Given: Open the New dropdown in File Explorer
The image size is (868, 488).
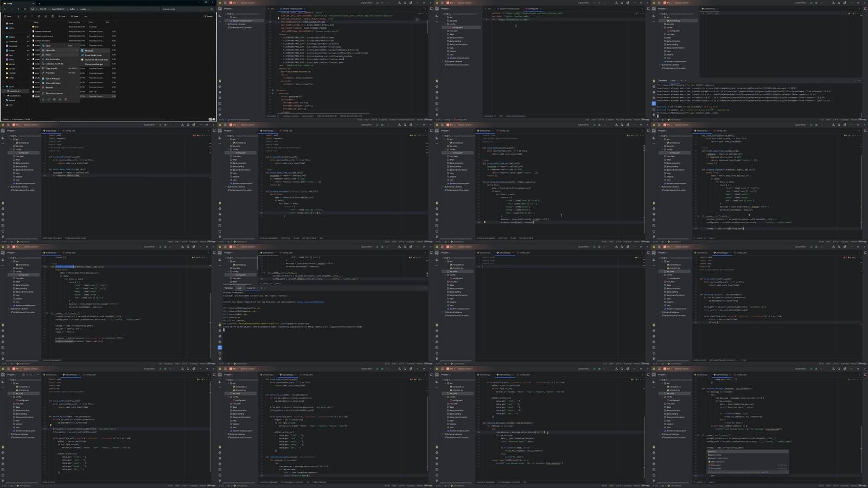Looking at the screenshot, I should tap(9, 16).
